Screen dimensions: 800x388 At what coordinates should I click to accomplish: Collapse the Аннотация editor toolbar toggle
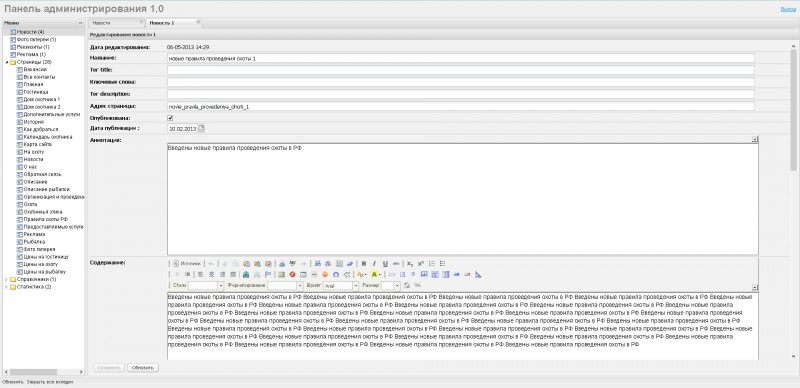pyautogui.click(x=755, y=139)
